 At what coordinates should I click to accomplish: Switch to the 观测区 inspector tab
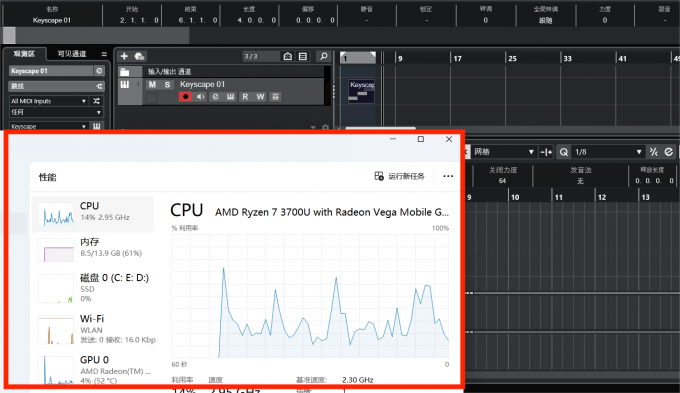tap(24, 54)
